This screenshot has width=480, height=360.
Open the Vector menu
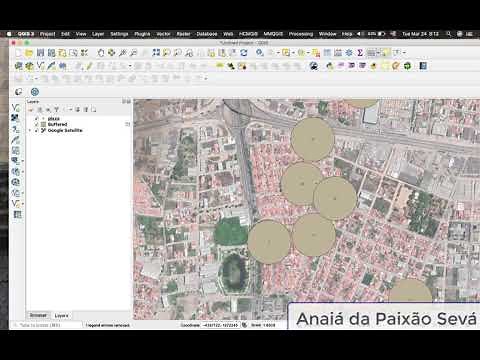pyautogui.click(x=163, y=34)
